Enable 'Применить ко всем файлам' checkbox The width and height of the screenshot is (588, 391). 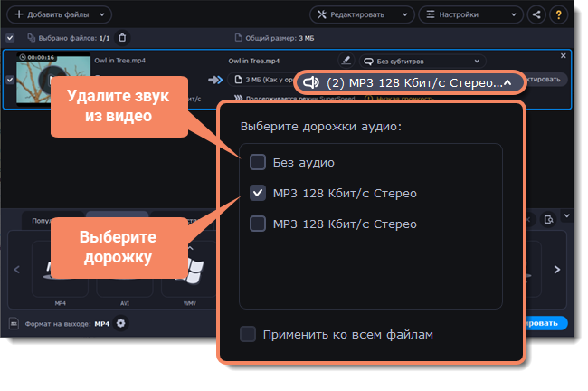click(248, 334)
